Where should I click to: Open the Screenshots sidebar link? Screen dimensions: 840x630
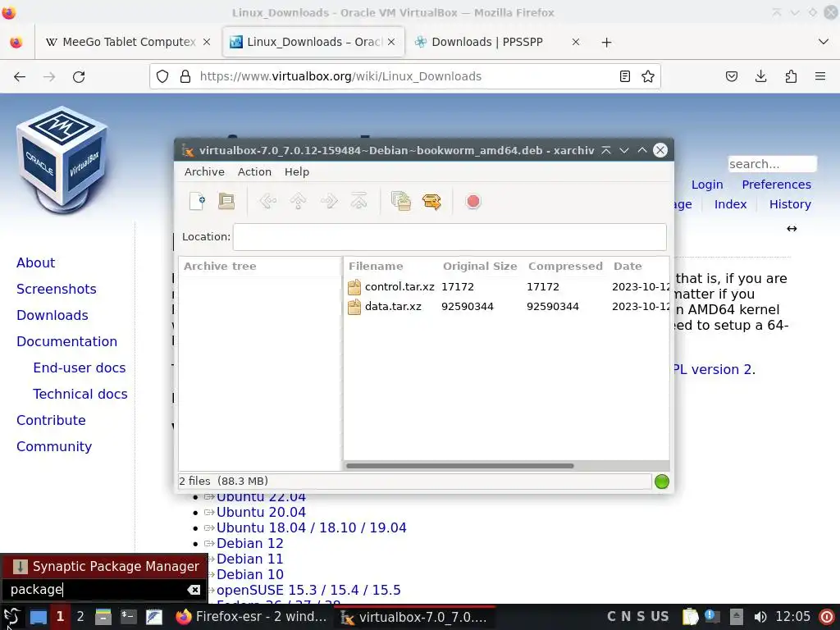[x=57, y=290]
